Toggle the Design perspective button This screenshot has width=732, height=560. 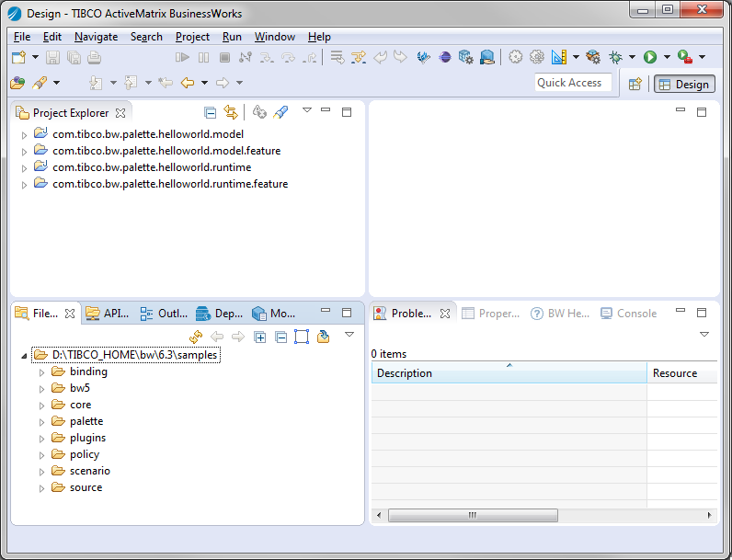pyautogui.click(x=683, y=84)
